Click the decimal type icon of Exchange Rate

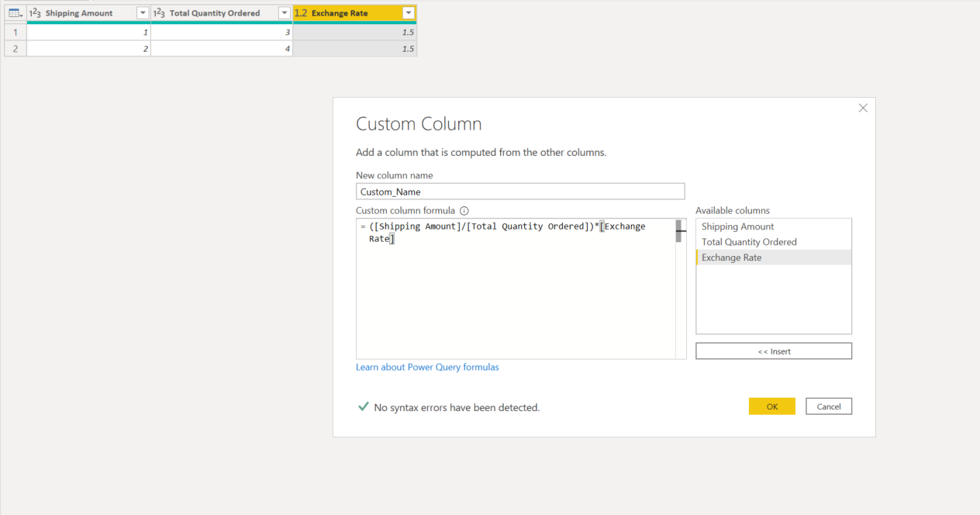pos(301,13)
